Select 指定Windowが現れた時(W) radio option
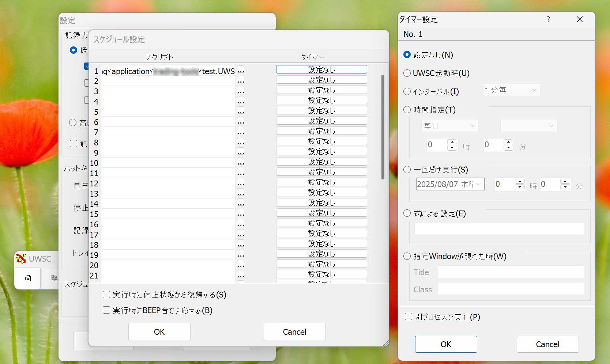Image resolution: width=610 pixels, height=364 pixels. tap(407, 256)
